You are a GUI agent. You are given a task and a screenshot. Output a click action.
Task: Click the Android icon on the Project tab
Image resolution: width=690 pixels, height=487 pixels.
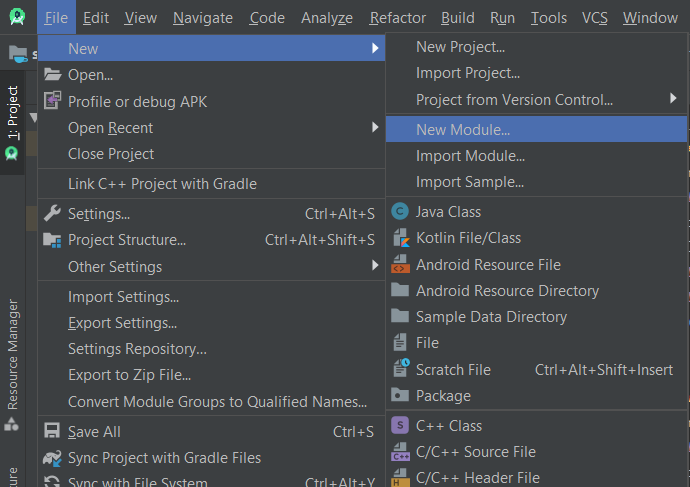click(x=11, y=154)
